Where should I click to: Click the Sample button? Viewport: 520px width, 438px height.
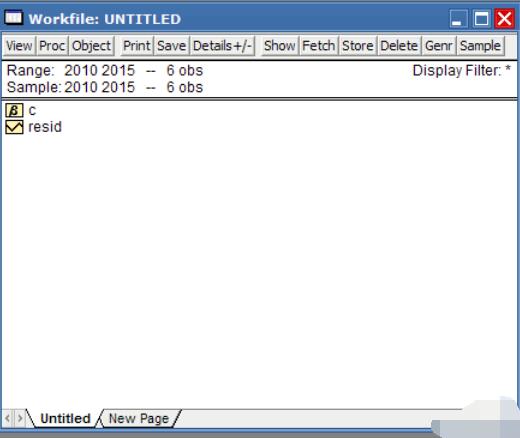(480, 46)
